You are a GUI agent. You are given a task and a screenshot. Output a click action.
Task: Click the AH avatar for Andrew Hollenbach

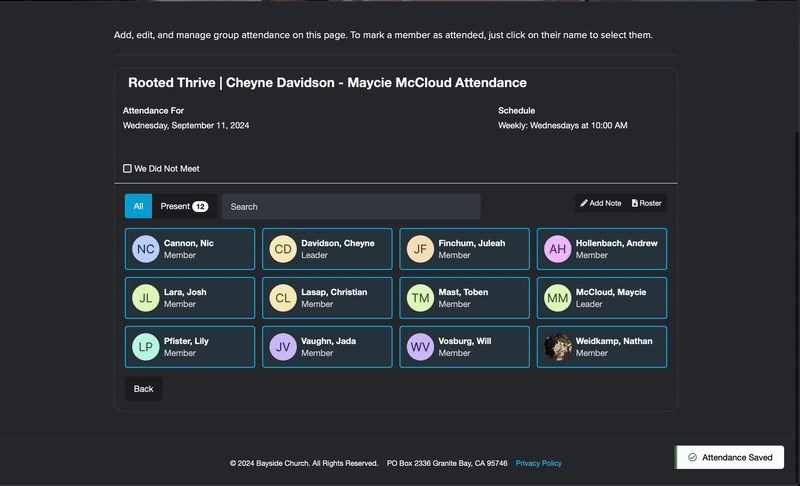click(557, 249)
